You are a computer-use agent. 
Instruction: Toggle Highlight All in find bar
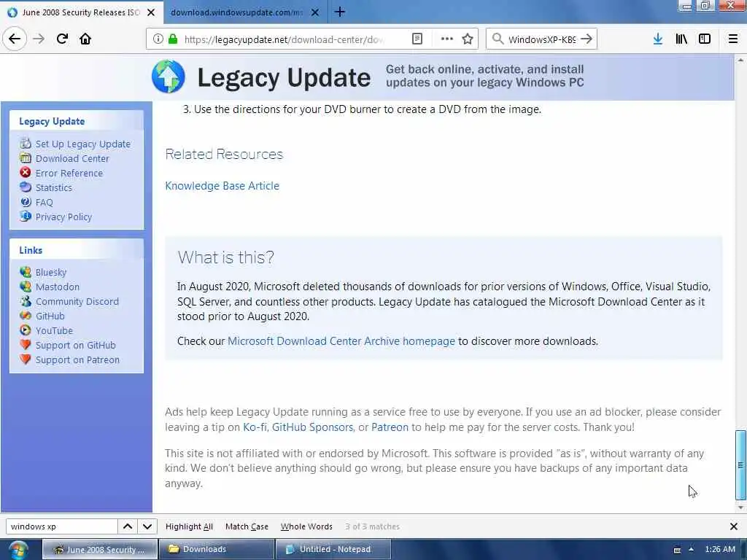[189, 526]
